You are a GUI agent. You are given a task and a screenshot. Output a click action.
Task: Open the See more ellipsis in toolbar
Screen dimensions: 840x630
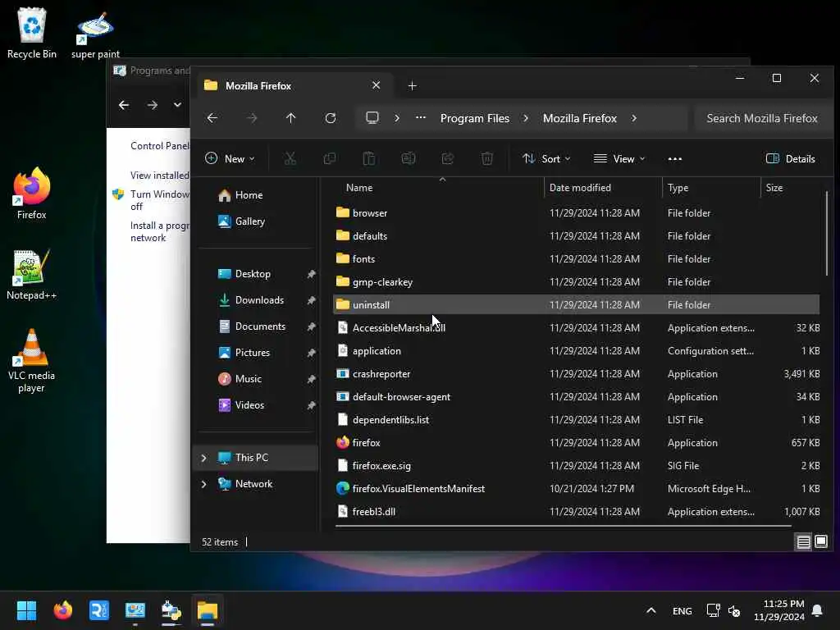(x=675, y=158)
